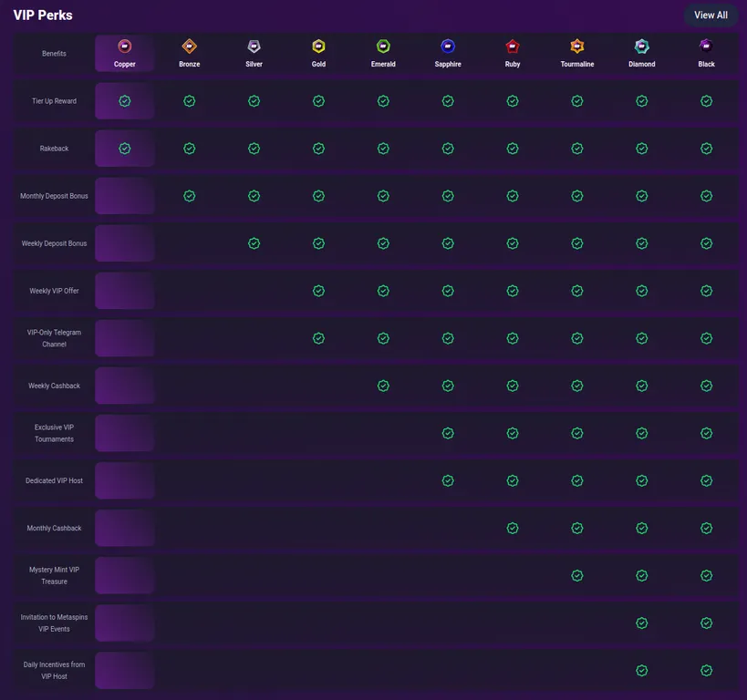The width and height of the screenshot is (747, 700).
Task: Click the Gold tier hexagon badge
Action: tap(318, 46)
